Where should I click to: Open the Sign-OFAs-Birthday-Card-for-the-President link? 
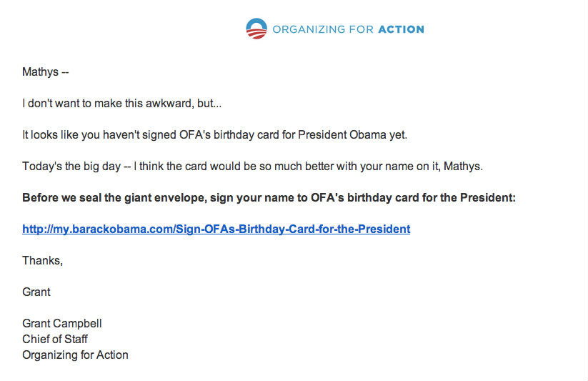(216, 229)
